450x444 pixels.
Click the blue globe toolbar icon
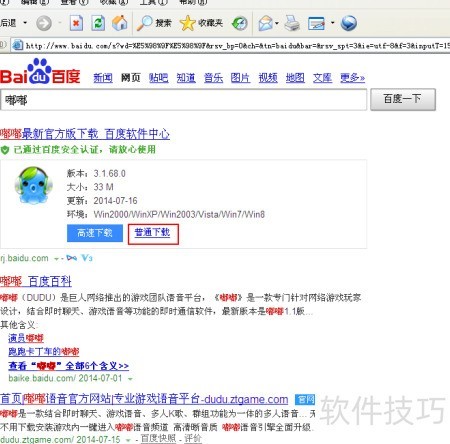click(x=349, y=23)
